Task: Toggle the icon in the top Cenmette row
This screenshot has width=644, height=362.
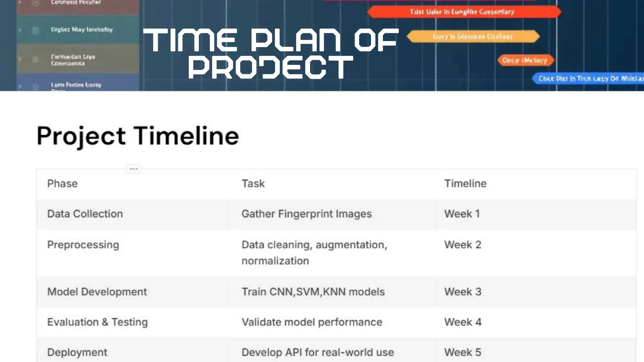Action: tap(36, 3)
